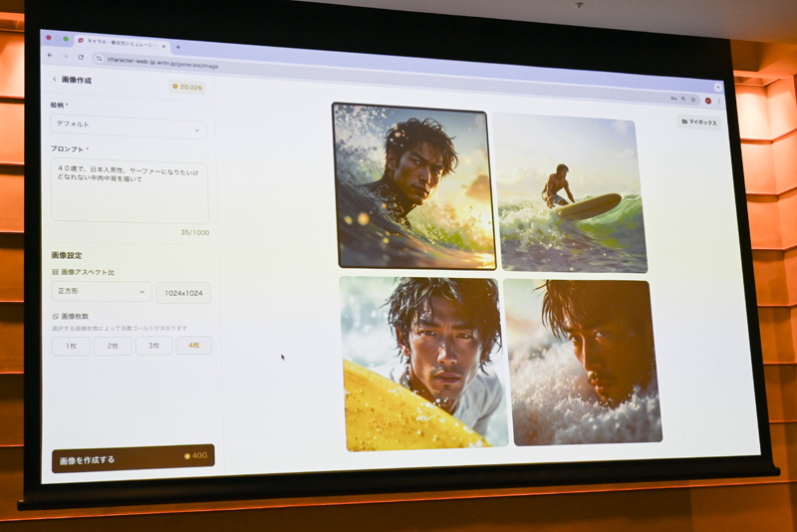797x532 pixels.
Task: Click the back arrow beside 画像作成
Action: click(54, 79)
